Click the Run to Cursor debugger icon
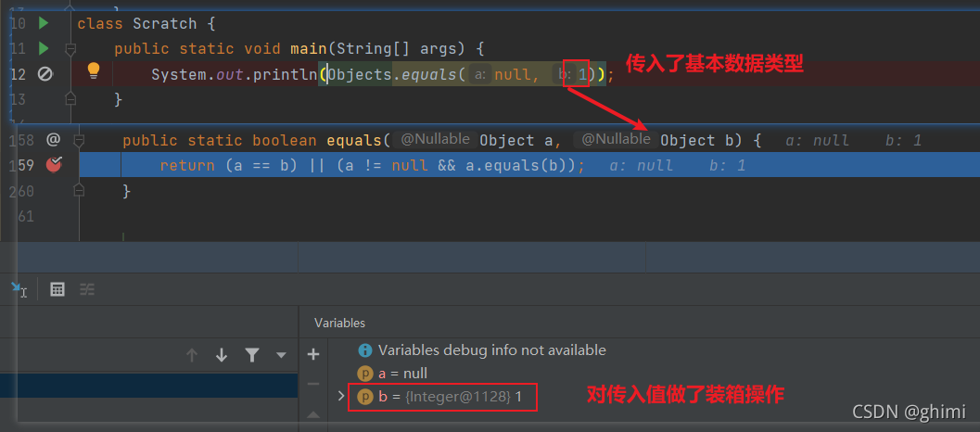The height and width of the screenshot is (432, 980). (x=19, y=289)
